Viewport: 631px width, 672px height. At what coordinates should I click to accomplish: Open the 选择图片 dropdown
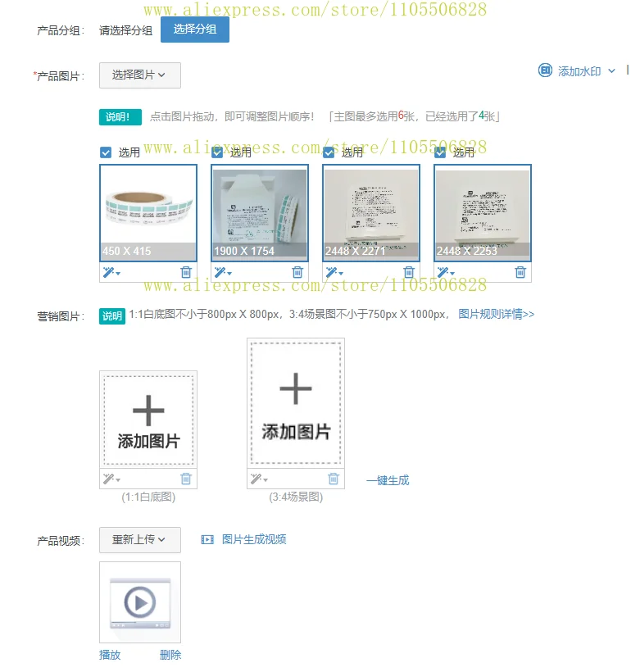pyautogui.click(x=140, y=75)
